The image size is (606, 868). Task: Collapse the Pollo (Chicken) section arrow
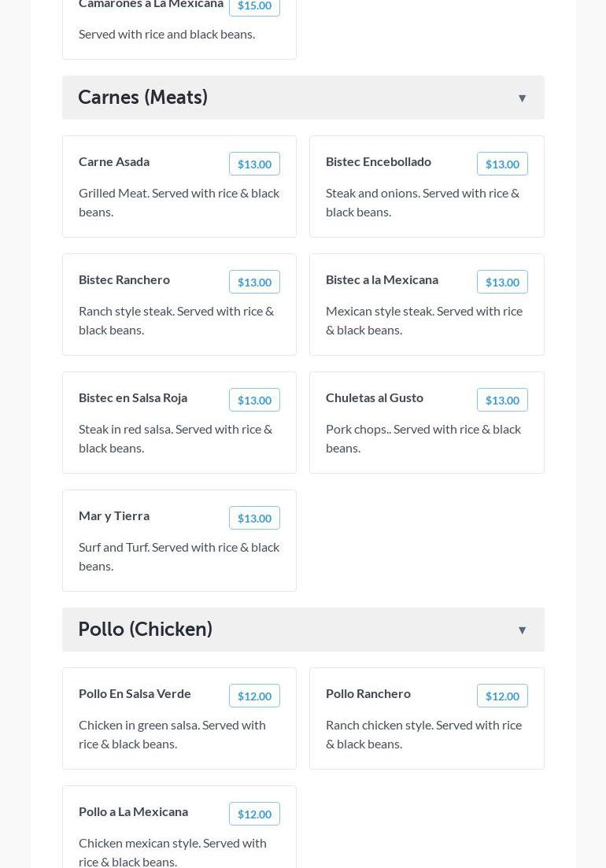[522, 630]
